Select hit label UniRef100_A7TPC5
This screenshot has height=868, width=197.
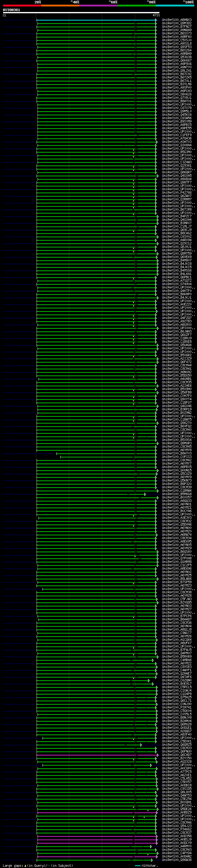click(x=177, y=772)
